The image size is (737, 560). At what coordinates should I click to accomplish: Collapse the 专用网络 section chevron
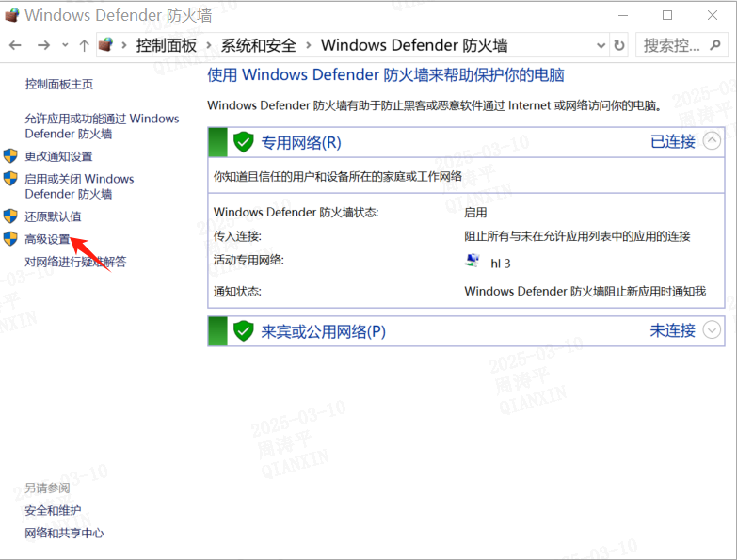pyautogui.click(x=712, y=140)
